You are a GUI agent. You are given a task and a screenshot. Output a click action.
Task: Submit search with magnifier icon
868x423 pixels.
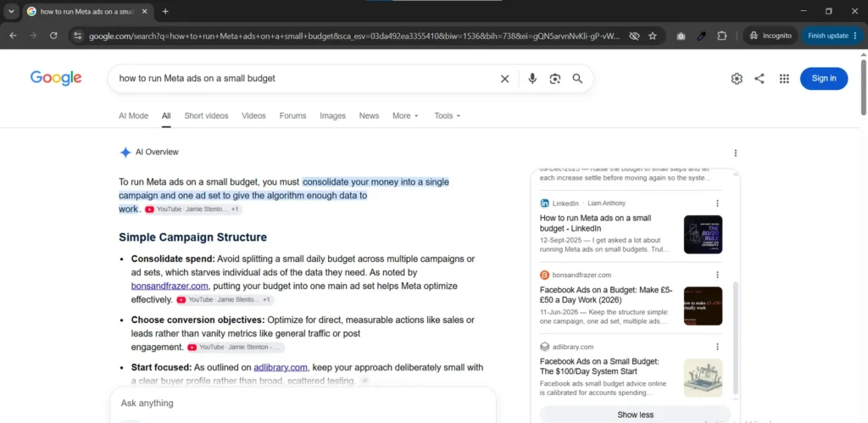click(577, 79)
